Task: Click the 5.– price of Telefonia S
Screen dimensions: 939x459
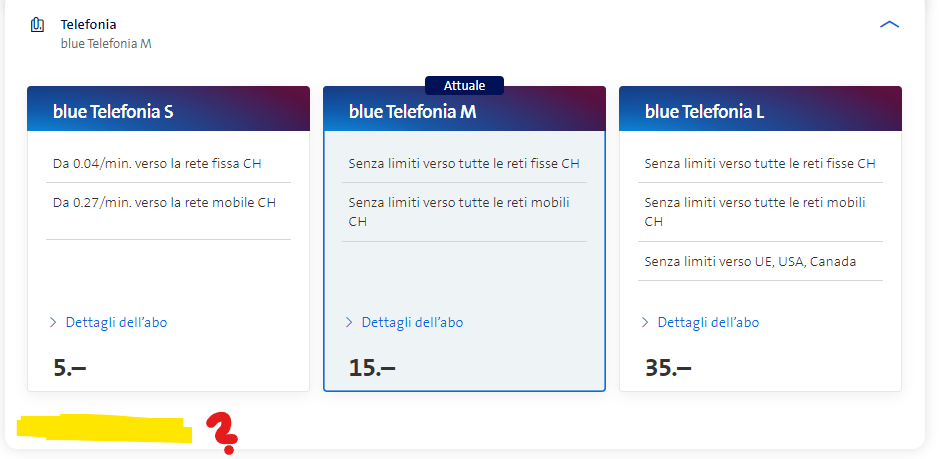Action: point(69,367)
